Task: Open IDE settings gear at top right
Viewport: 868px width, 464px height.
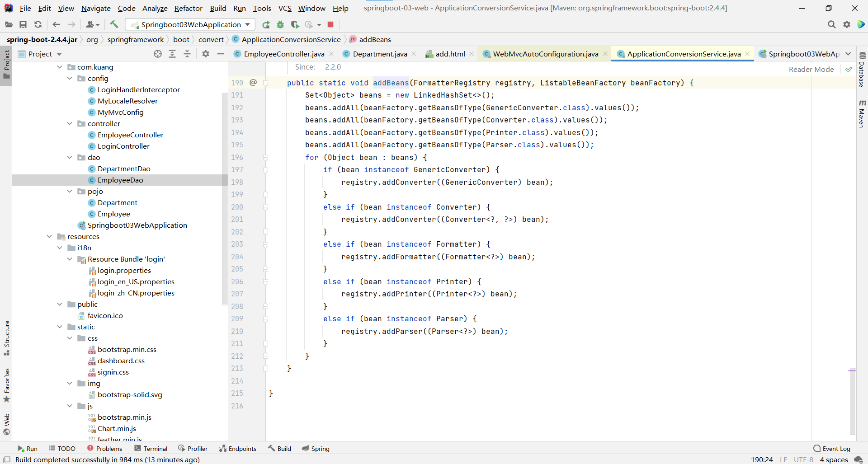Action: 847,24
